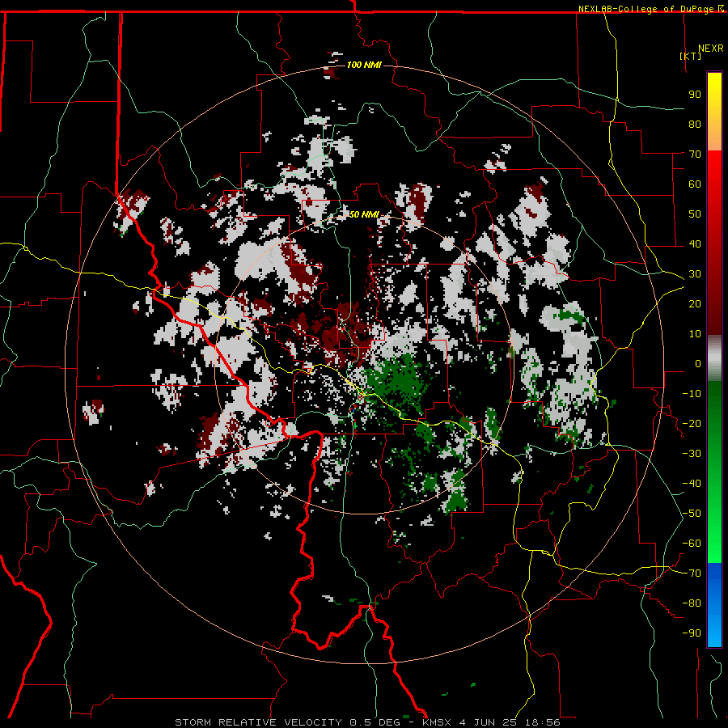728x728 pixels.
Task: Click the 0 scale value
Action: click(698, 363)
